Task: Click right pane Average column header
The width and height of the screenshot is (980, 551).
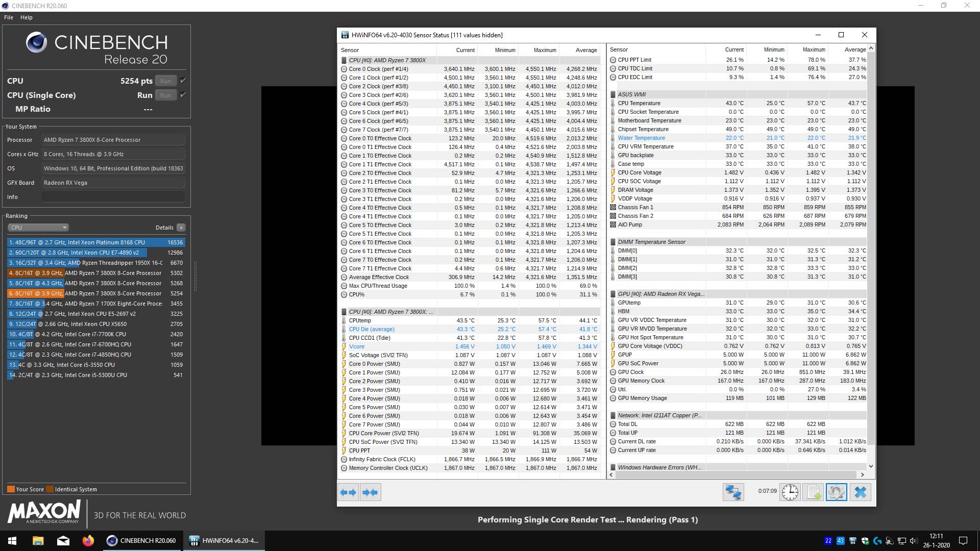Action: point(847,49)
